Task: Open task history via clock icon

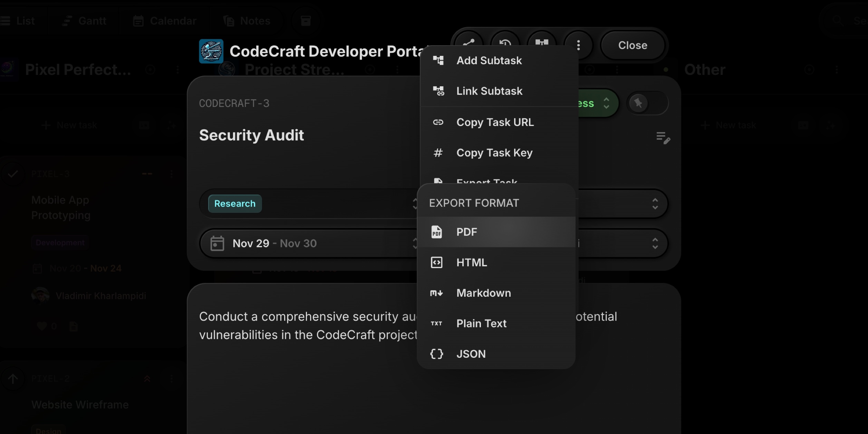Action: point(505,42)
